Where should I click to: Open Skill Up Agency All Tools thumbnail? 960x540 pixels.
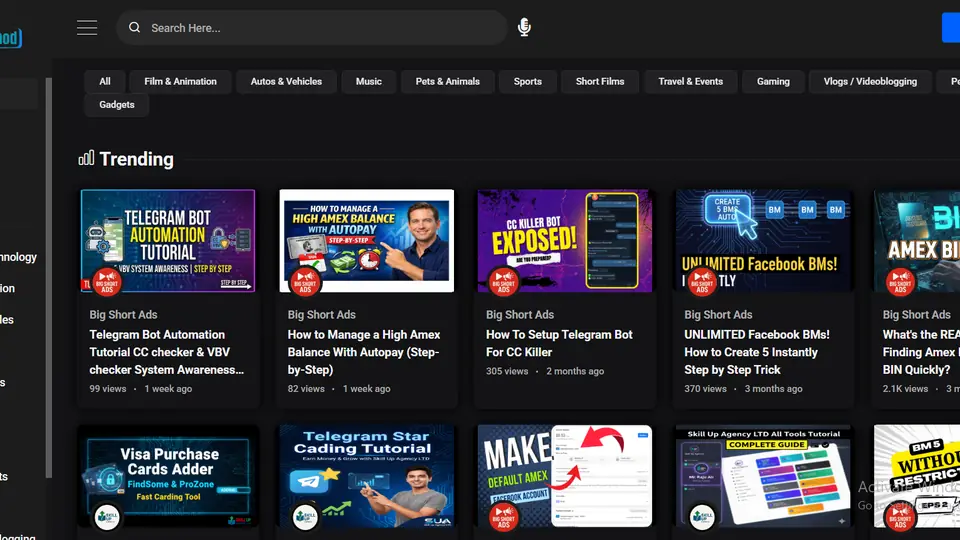[763, 476]
